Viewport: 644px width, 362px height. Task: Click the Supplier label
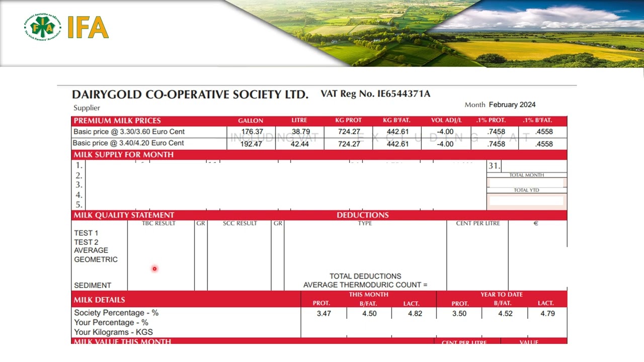pyautogui.click(x=87, y=108)
